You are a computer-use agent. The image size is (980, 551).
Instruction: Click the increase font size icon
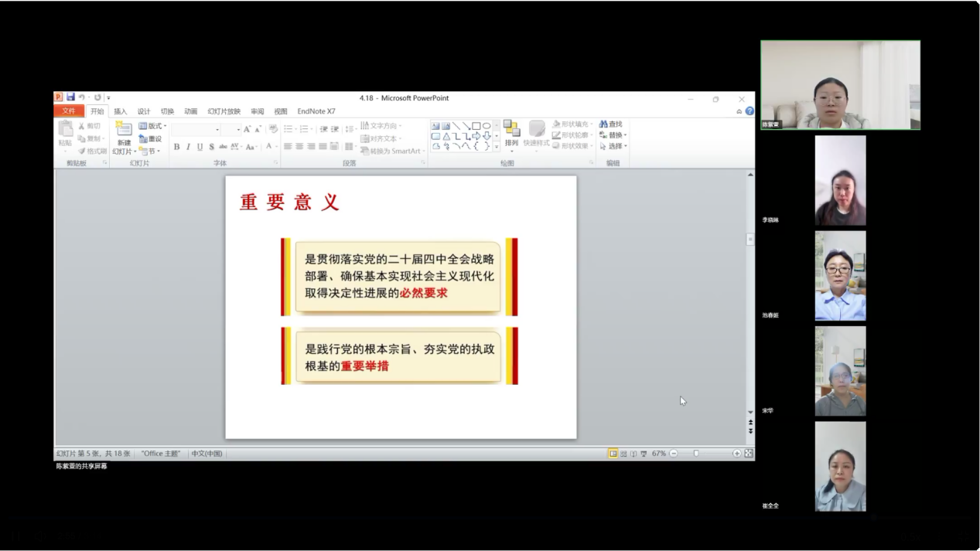click(x=248, y=129)
